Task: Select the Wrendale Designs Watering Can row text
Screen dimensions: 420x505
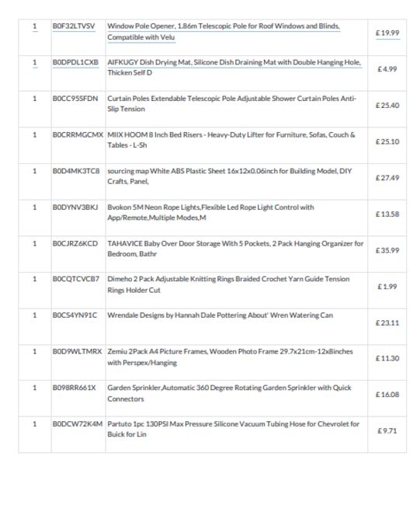Action: pos(220,315)
